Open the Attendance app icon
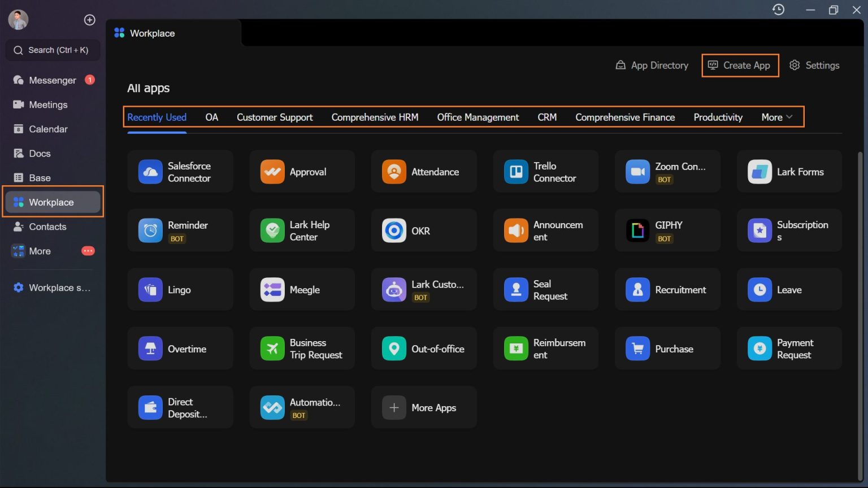Screen dimensions: 868x488 click(394, 172)
